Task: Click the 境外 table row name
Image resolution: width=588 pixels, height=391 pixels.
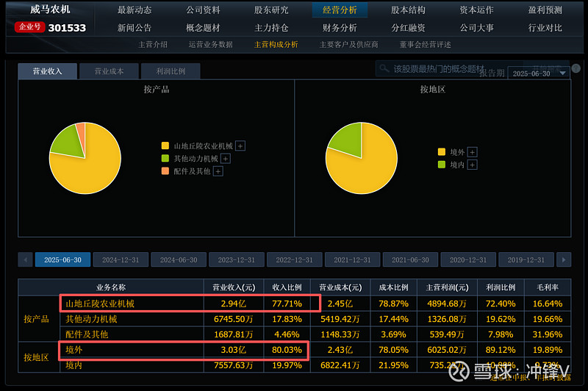Action: point(74,350)
